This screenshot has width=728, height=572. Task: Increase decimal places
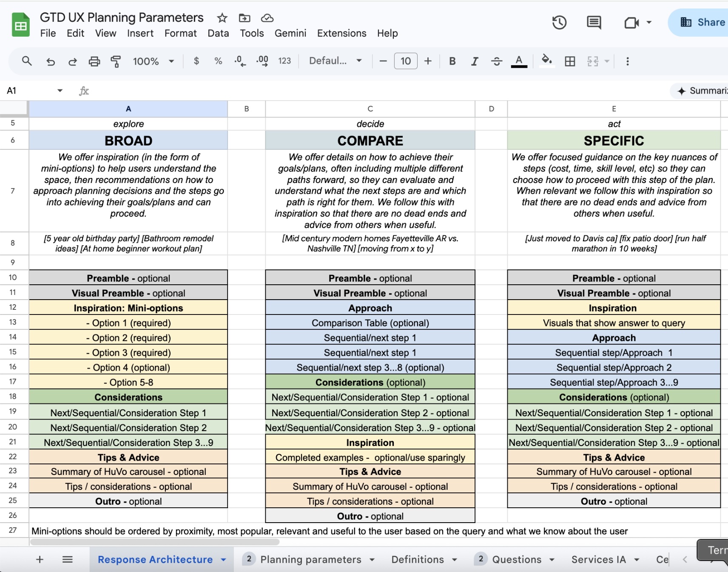(262, 61)
